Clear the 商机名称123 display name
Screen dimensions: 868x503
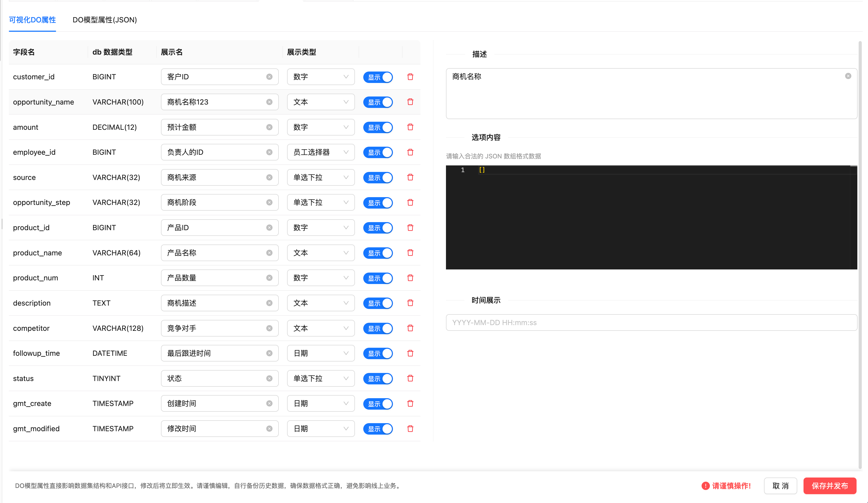pos(269,102)
